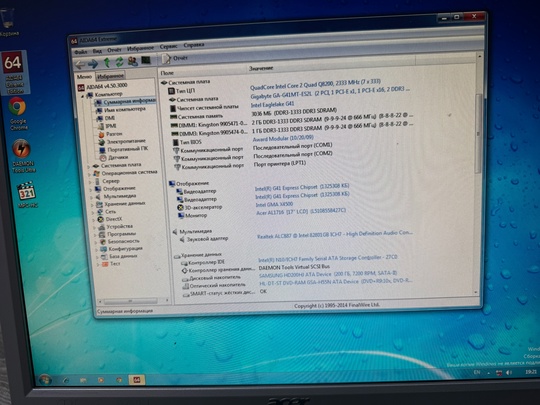540x405 pixels.
Task: Click Intel GMA X4500 link
Action: point(274,205)
